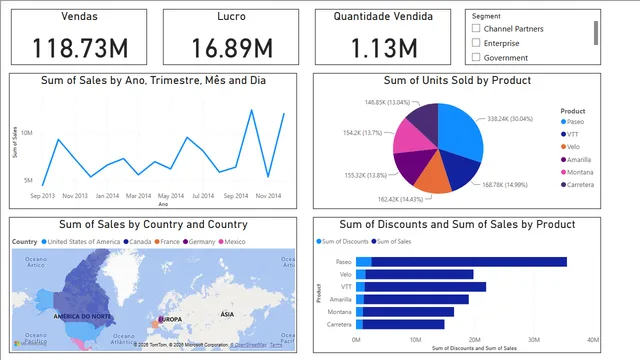
Task: Click the Microsoft Bing logo on map
Action: tap(31, 343)
